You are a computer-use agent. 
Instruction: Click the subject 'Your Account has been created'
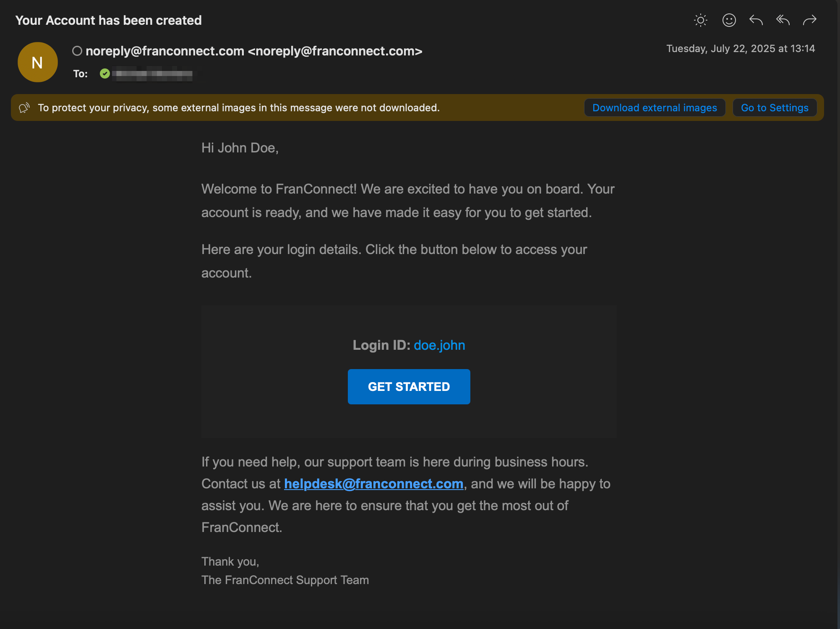(108, 20)
